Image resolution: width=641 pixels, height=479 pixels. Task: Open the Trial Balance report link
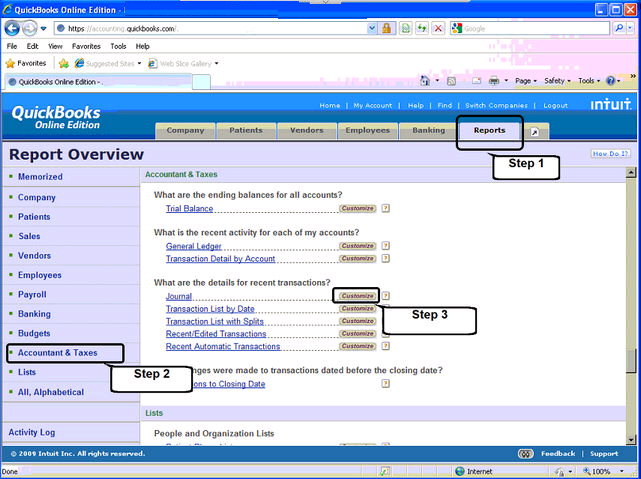(x=189, y=208)
